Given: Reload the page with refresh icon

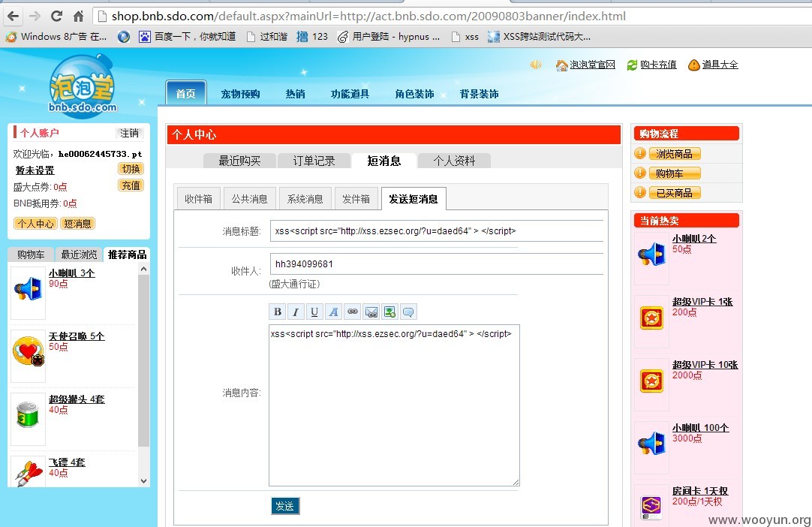Looking at the screenshot, I should tap(56, 16).
